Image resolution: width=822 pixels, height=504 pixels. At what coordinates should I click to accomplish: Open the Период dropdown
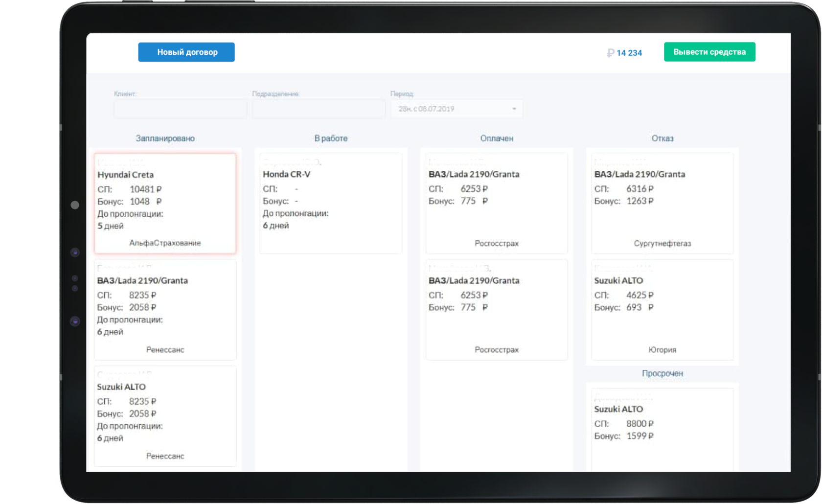click(457, 109)
